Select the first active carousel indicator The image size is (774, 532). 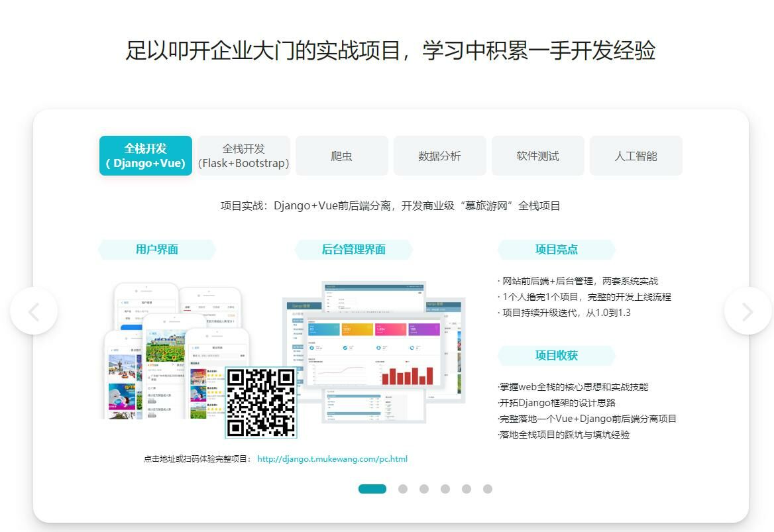click(x=372, y=489)
